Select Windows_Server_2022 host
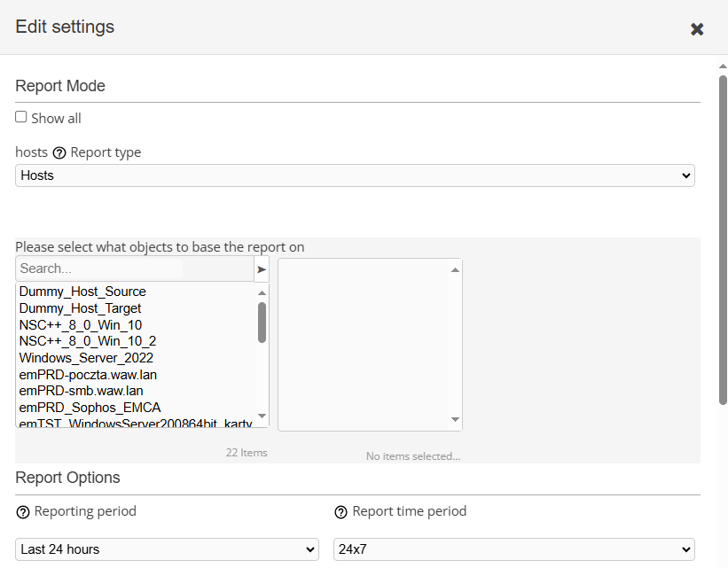This screenshot has height=568, width=728. 86,358
